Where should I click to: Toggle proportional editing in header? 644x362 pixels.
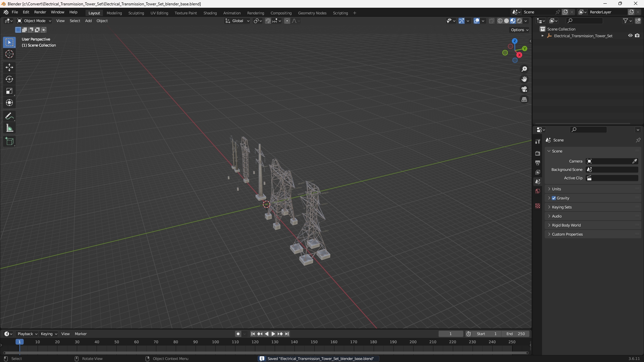tap(287, 21)
